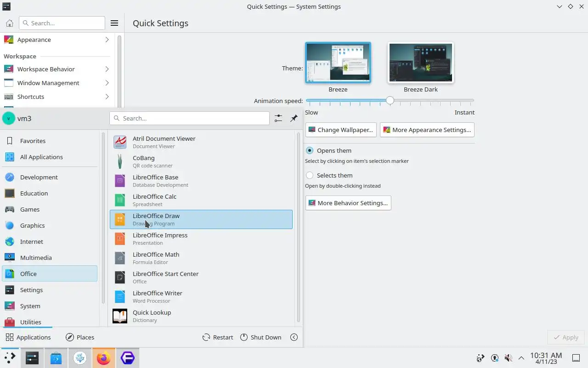
Task: Pin the application launcher open
Action: click(294, 118)
